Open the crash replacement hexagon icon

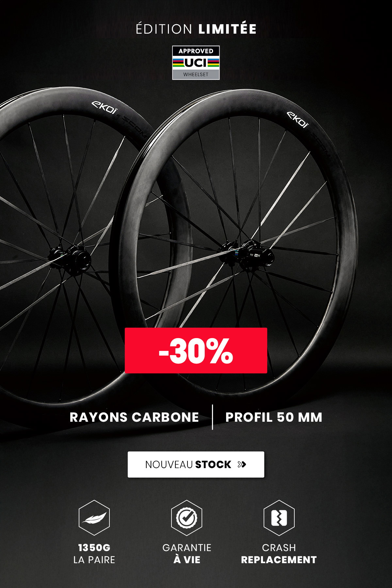coord(279,518)
